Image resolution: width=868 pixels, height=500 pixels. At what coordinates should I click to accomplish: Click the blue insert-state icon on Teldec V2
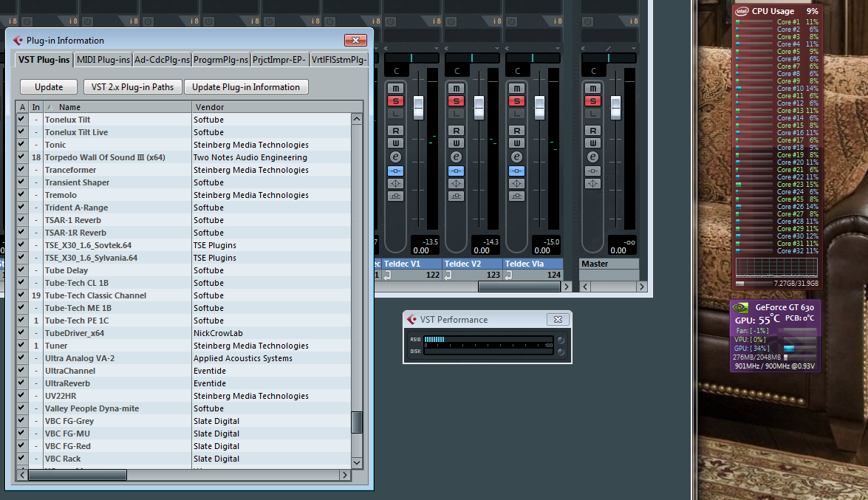[456, 171]
